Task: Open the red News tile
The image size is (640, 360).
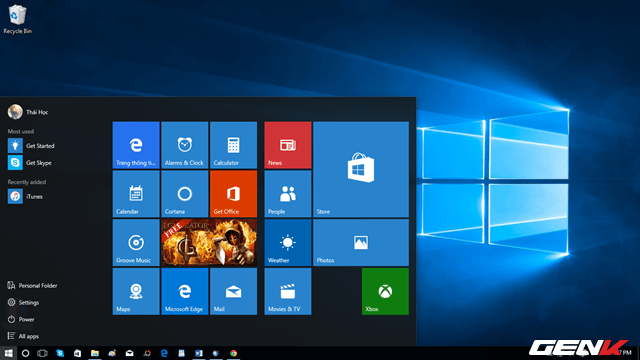Action: click(x=288, y=145)
